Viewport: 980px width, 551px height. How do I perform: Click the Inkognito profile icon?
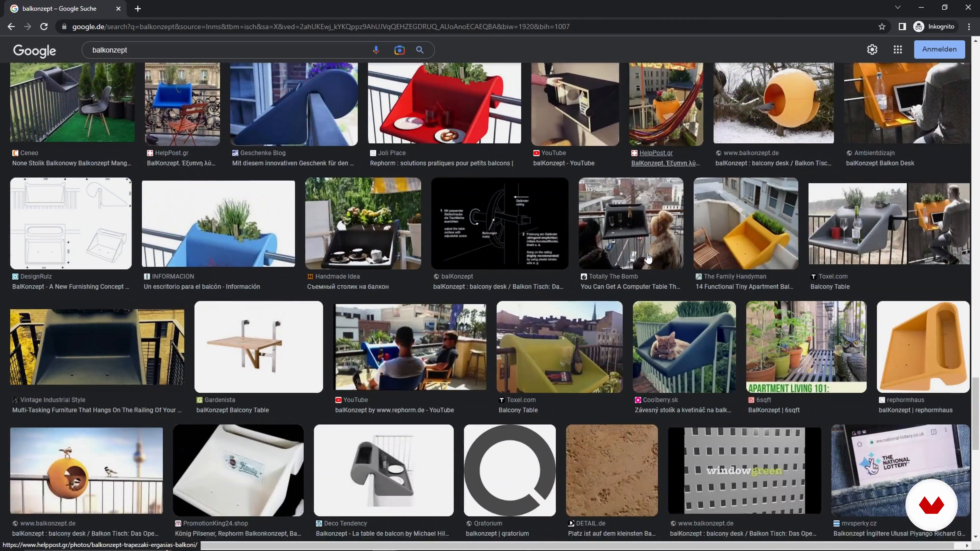point(919,27)
